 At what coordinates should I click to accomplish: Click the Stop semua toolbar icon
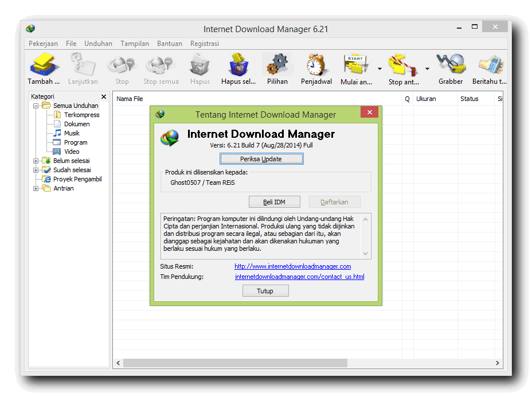pyautogui.click(x=161, y=63)
